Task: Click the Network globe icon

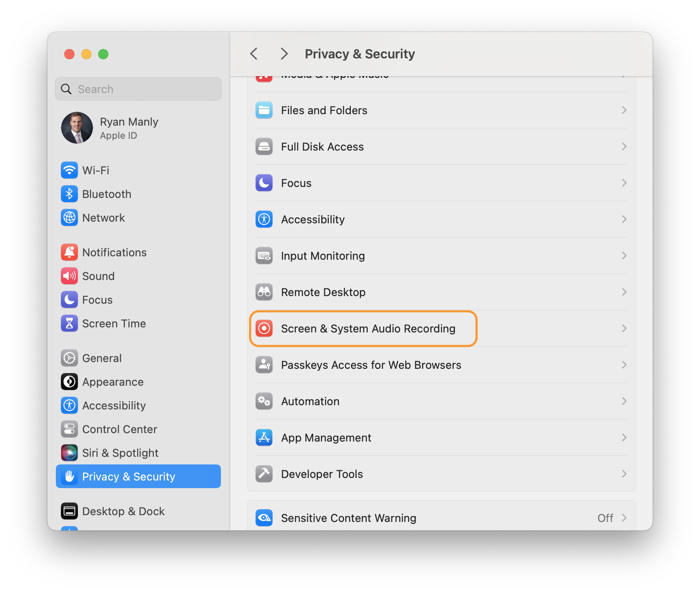Action: (69, 218)
